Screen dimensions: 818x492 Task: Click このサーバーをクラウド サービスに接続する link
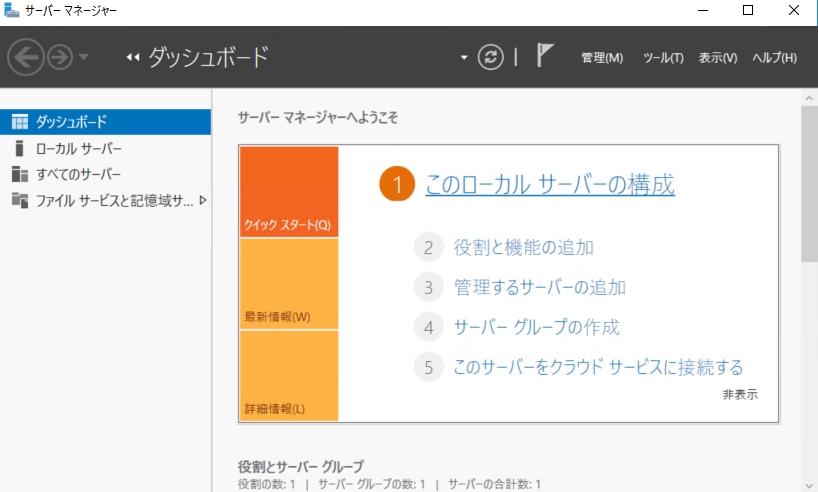click(598, 367)
